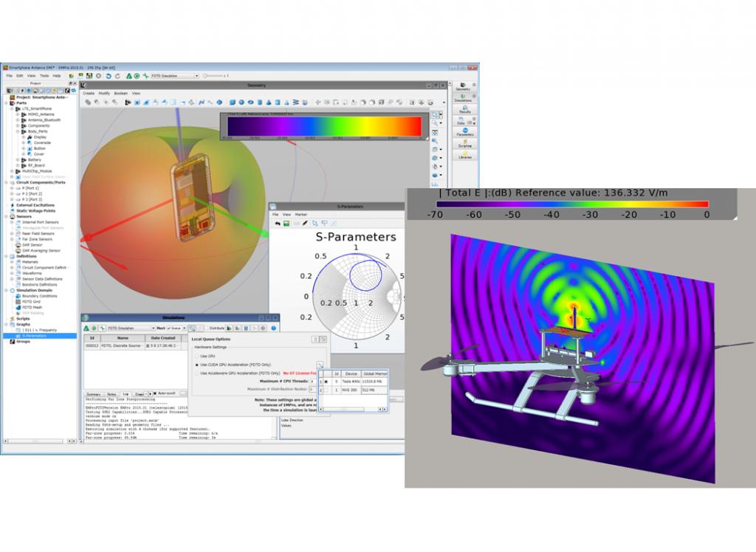This screenshot has height=552, width=756.
Task: Open the Boolean menu in Geometry window
Action: pos(120,93)
